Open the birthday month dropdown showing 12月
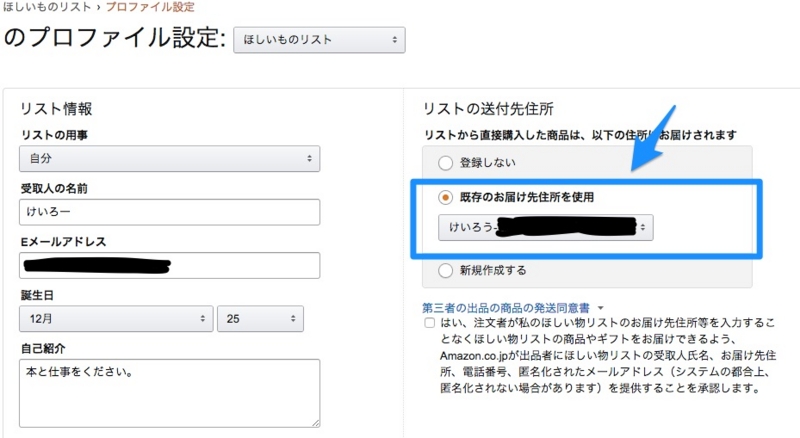 [x=116, y=319]
